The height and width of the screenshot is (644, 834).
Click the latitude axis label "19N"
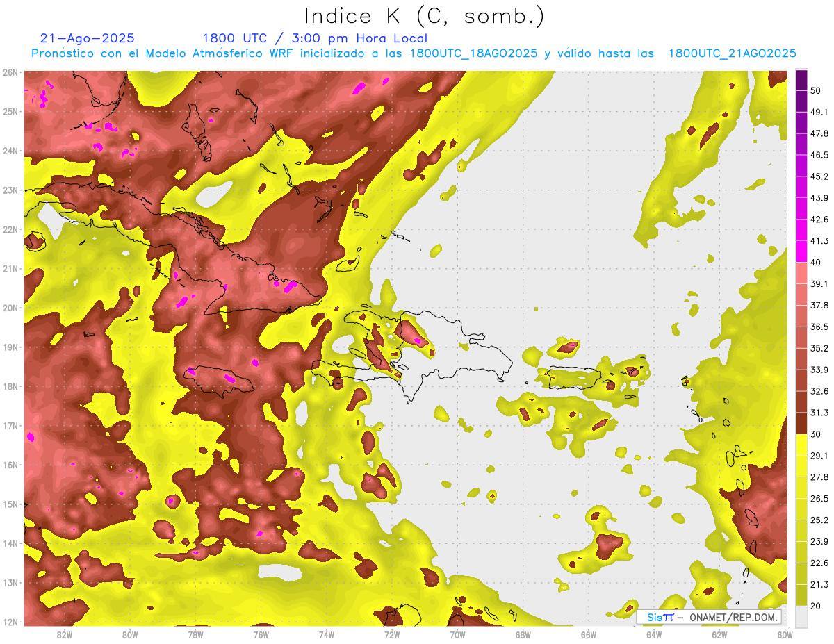pos(10,347)
